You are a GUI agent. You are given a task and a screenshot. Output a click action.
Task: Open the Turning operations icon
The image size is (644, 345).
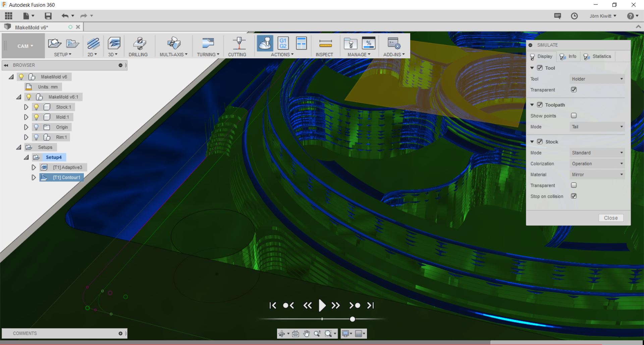tap(208, 43)
